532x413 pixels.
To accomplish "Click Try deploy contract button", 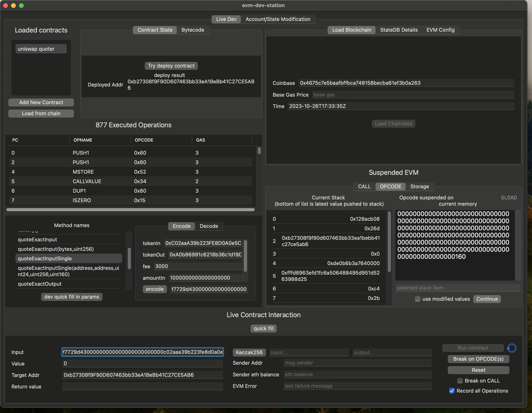I will 171,66.
